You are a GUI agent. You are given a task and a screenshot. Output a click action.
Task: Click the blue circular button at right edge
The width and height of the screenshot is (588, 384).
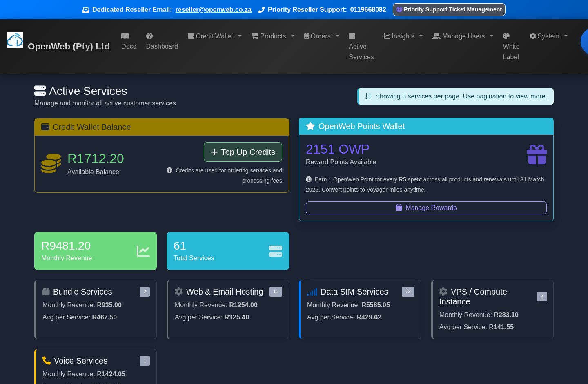(585, 42)
